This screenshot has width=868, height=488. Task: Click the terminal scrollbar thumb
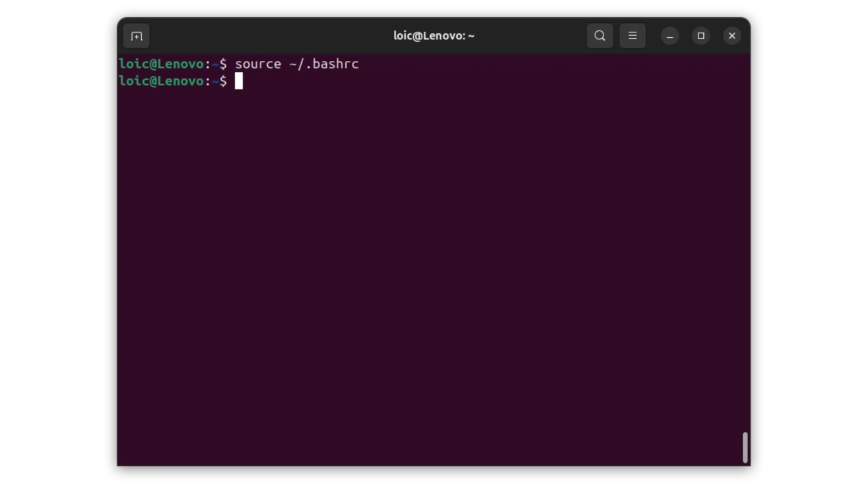coord(745,447)
